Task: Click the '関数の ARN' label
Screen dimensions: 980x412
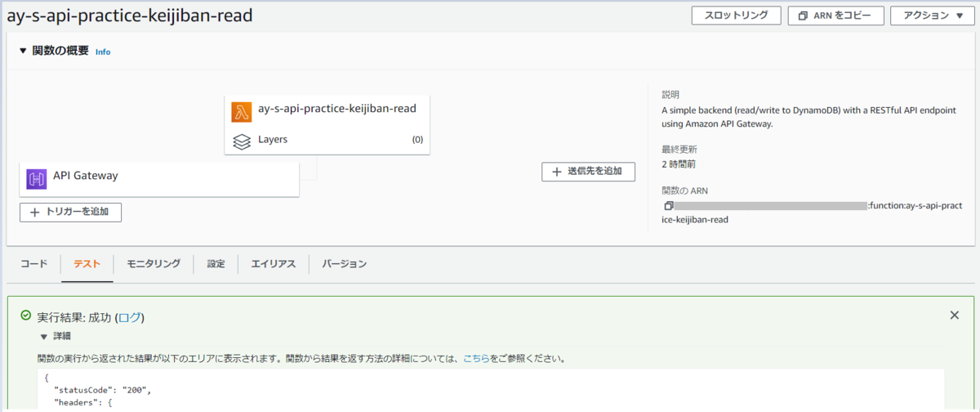Action: tap(684, 191)
